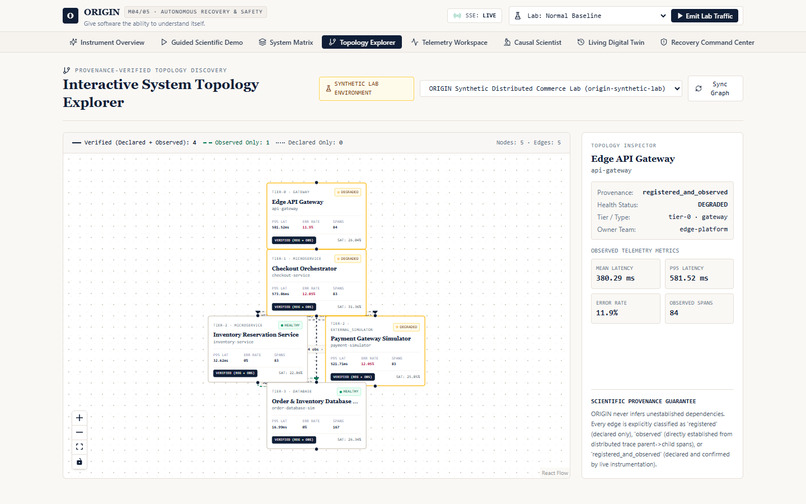The image size is (806, 504).
Task: Select the Edge API Gateway node
Action: coord(316,216)
